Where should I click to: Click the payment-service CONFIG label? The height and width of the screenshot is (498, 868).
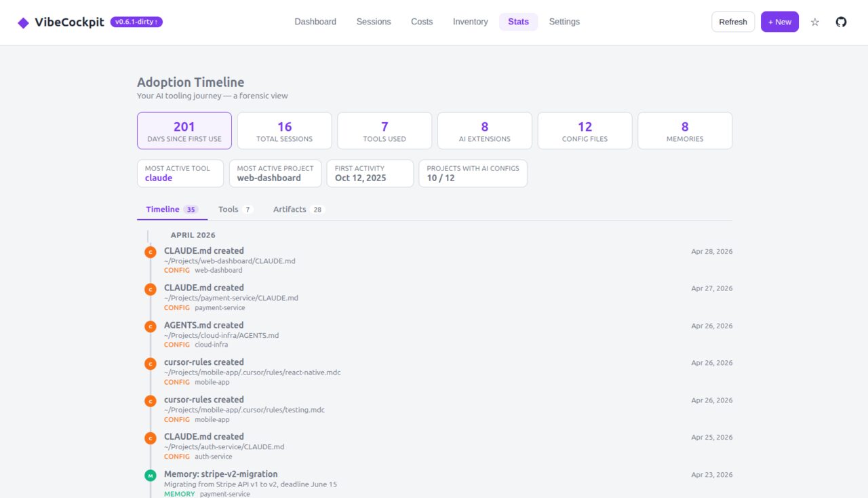(176, 307)
